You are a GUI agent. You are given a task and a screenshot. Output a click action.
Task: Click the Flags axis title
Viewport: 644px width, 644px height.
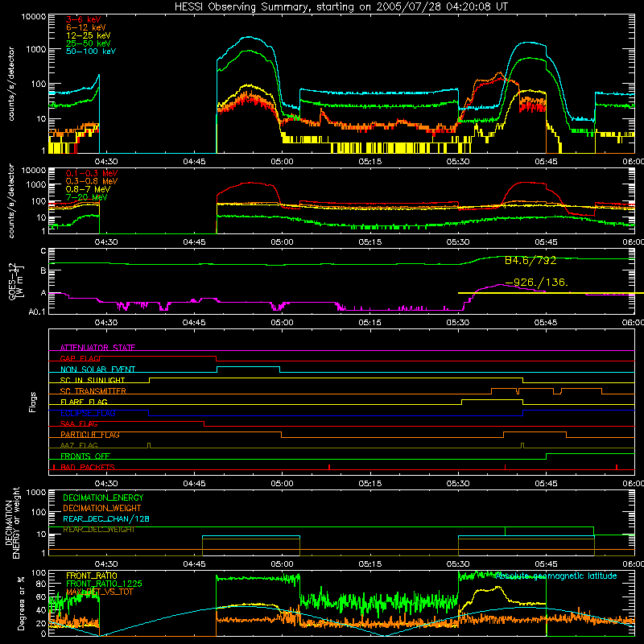(x=32, y=402)
